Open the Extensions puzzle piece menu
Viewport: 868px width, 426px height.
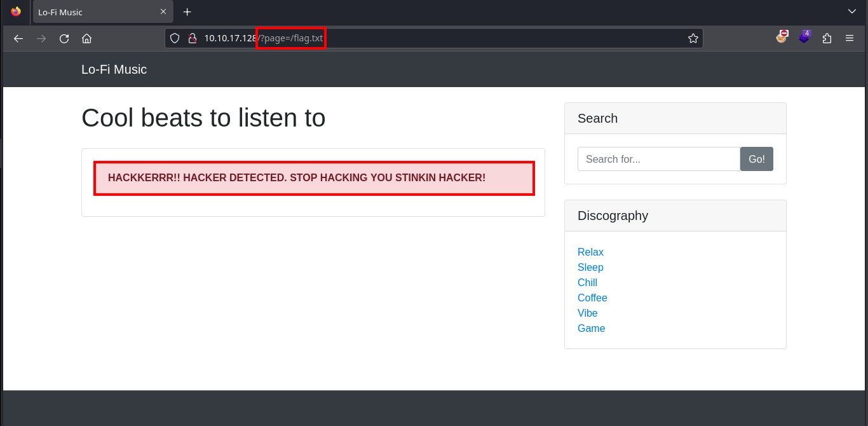pos(827,39)
